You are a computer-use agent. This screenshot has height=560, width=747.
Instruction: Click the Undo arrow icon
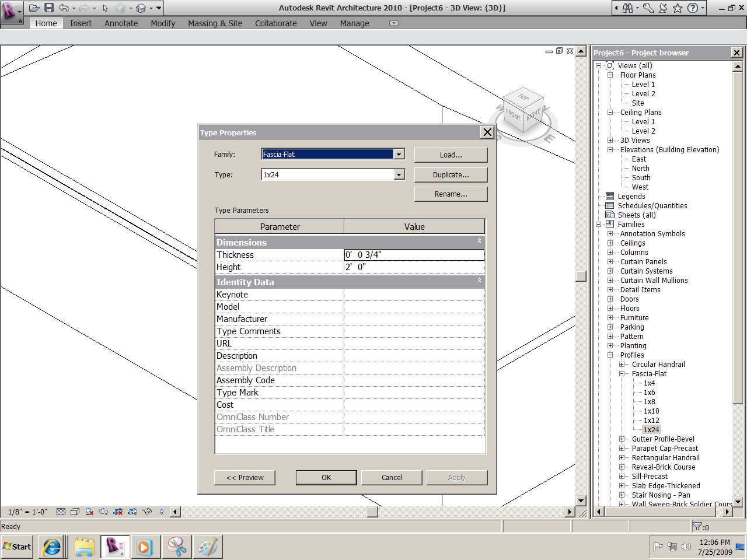point(64,8)
